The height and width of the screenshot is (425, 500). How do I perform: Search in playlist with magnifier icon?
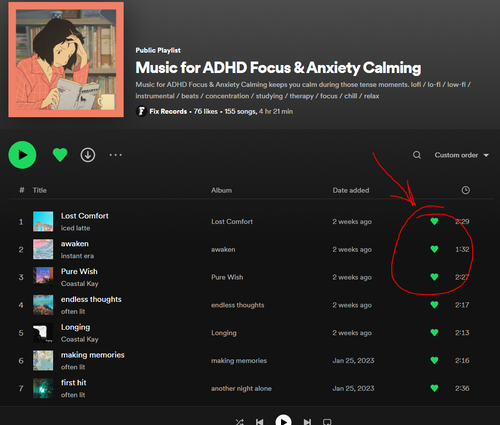[x=417, y=155]
